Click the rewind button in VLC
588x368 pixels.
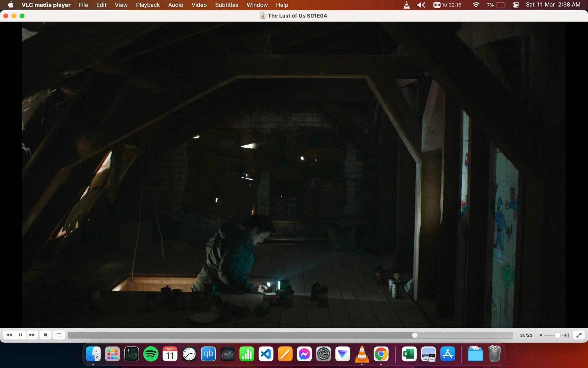(9, 335)
